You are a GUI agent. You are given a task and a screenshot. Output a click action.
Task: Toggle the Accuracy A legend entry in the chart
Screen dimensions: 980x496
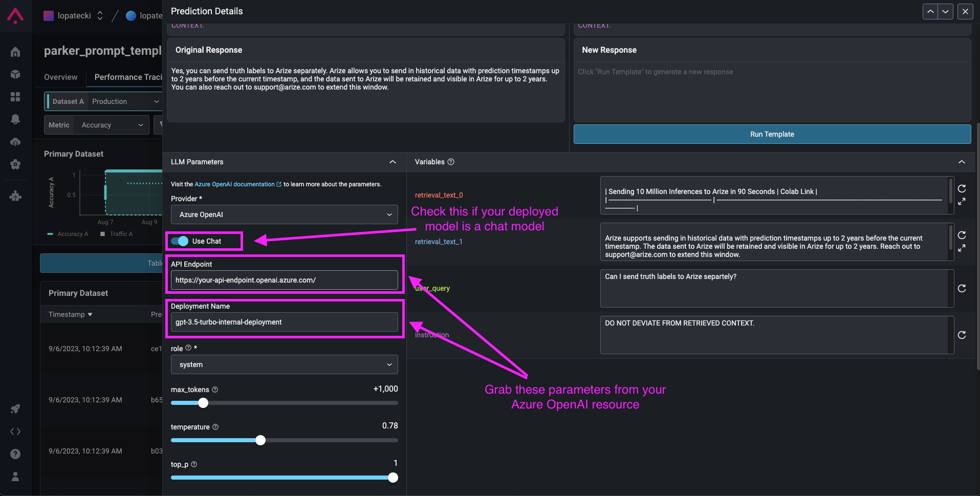point(68,234)
